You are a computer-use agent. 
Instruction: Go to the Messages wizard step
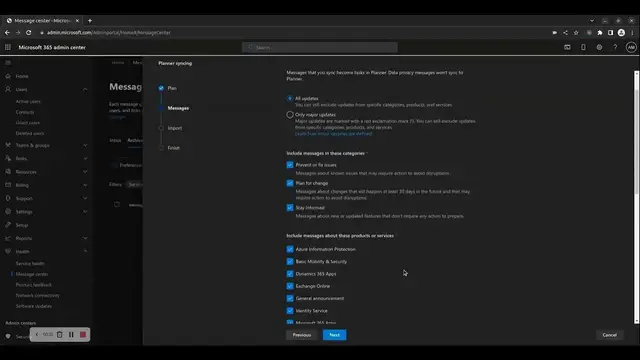(x=178, y=108)
